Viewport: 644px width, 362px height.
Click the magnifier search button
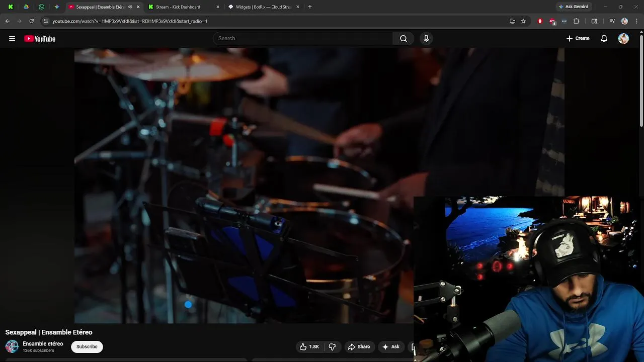click(404, 38)
